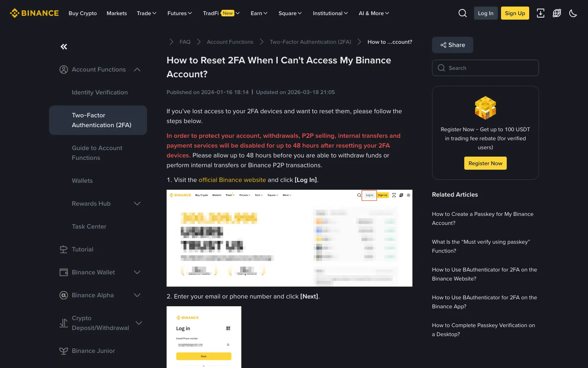The width and height of the screenshot is (588, 368).
Task: Click the Account Functions user icon
Action: pyautogui.click(x=64, y=70)
